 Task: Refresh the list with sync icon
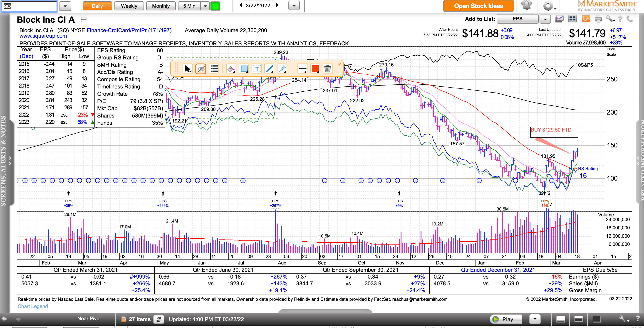click(159, 319)
